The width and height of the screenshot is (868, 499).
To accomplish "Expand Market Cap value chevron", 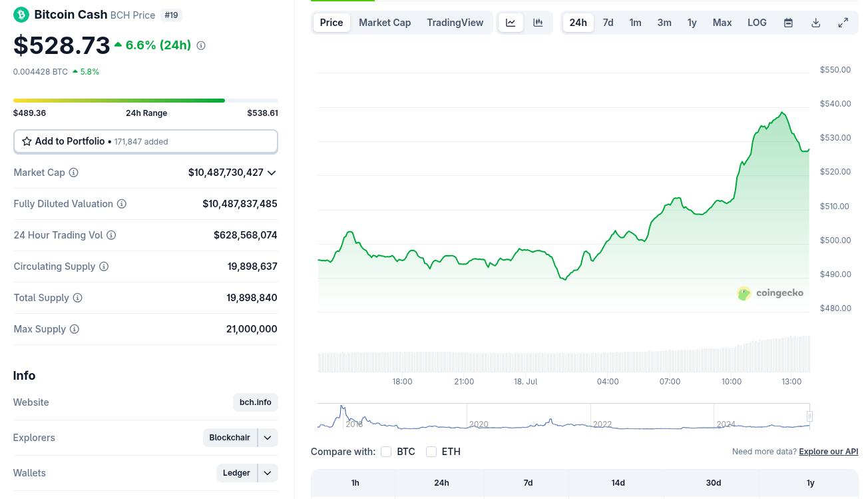I will pos(272,173).
